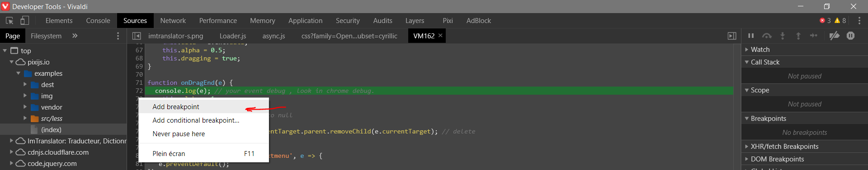This screenshot has height=170, width=868.
Task: Collapse the debugger sidebar pane
Action: click(732, 36)
